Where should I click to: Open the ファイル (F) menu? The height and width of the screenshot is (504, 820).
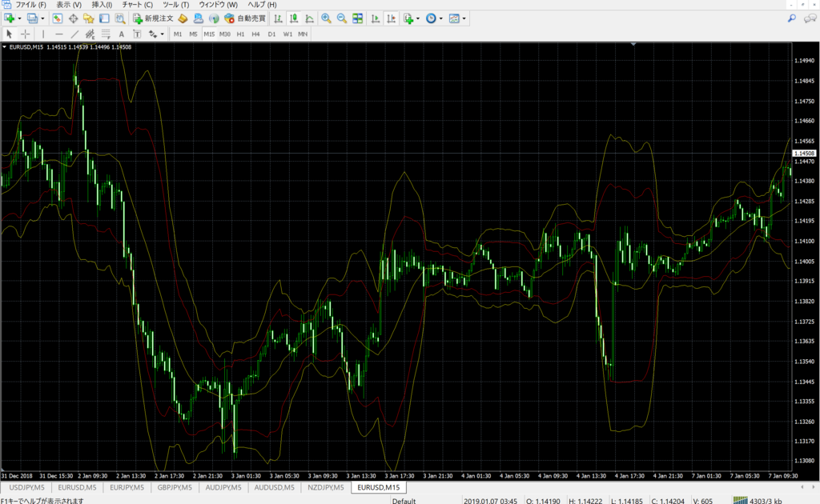[30, 5]
